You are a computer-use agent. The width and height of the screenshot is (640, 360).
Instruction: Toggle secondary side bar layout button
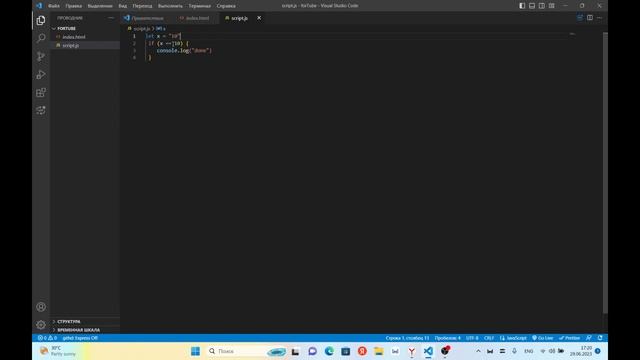pos(542,6)
